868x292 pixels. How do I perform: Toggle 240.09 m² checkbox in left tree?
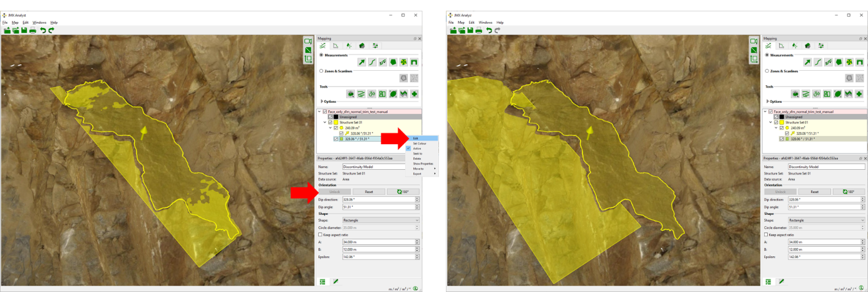pyautogui.click(x=336, y=128)
